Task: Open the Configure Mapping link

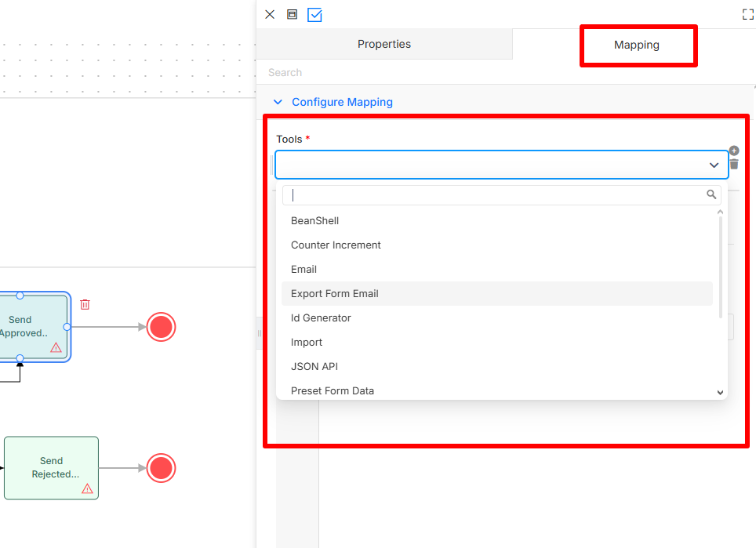Action: pos(343,102)
